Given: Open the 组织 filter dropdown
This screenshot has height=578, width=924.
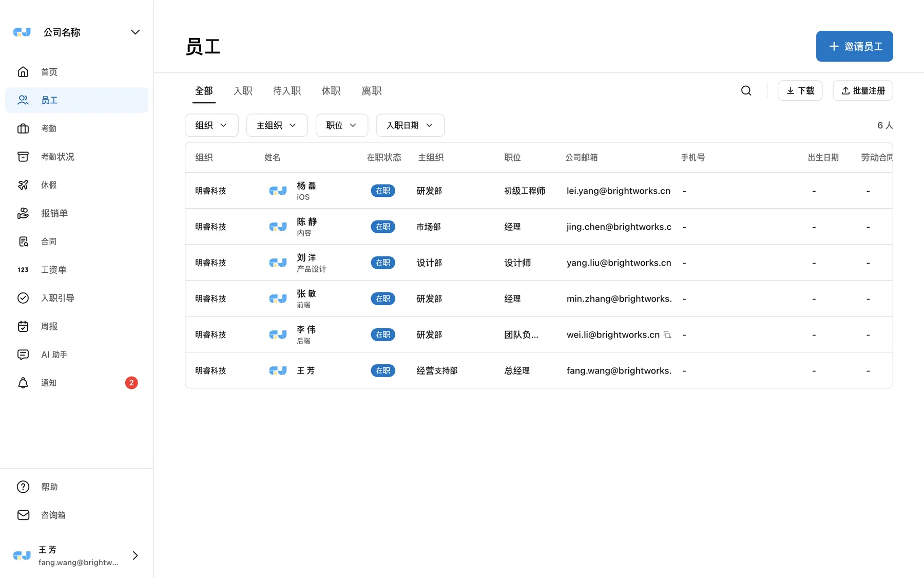Looking at the screenshot, I should (x=211, y=125).
